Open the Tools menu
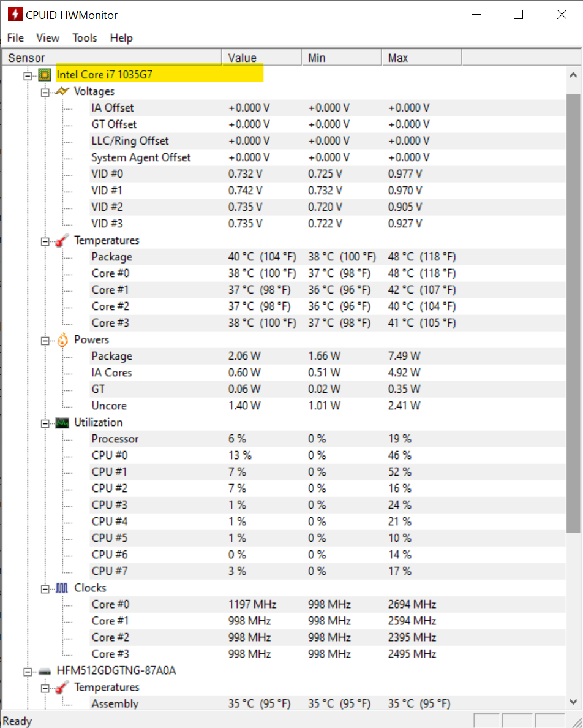Screen dimensions: 583x728 [x=85, y=38]
